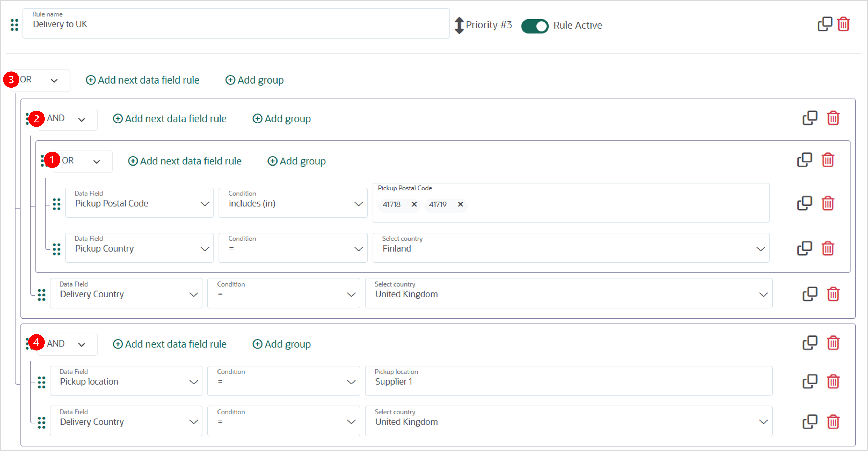Screen dimensions: 868x451
Task: Add next data field rule in first AND group
Action: click(x=170, y=119)
